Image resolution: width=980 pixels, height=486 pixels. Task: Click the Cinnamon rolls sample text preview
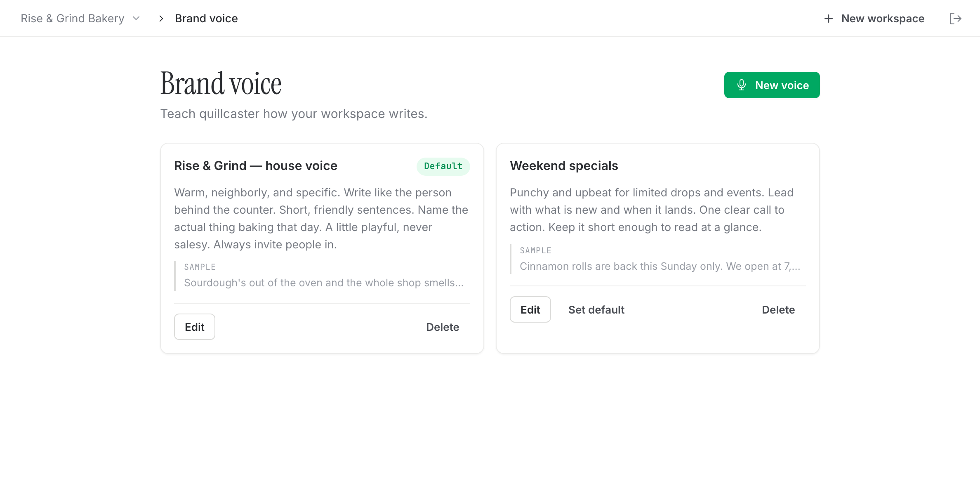660,266
